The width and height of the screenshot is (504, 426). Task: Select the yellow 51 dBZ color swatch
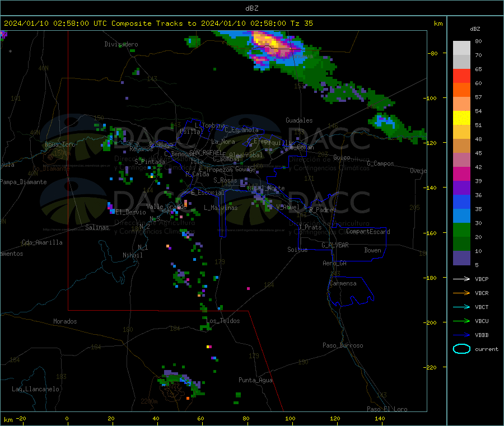pyautogui.click(x=461, y=118)
